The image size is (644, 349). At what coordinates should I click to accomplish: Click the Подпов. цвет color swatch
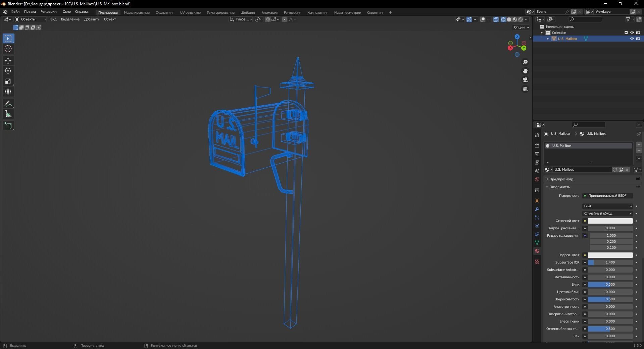point(610,255)
